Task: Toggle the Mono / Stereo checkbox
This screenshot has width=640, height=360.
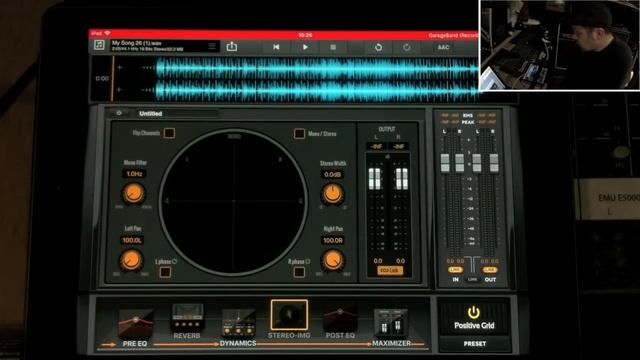Action: pyautogui.click(x=299, y=133)
